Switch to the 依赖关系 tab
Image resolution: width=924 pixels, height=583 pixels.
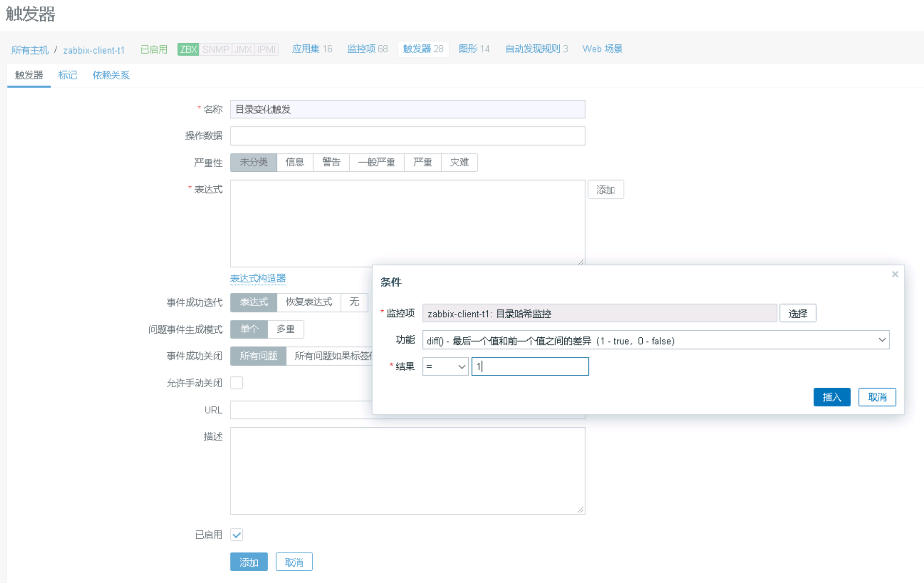(x=111, y=75)
